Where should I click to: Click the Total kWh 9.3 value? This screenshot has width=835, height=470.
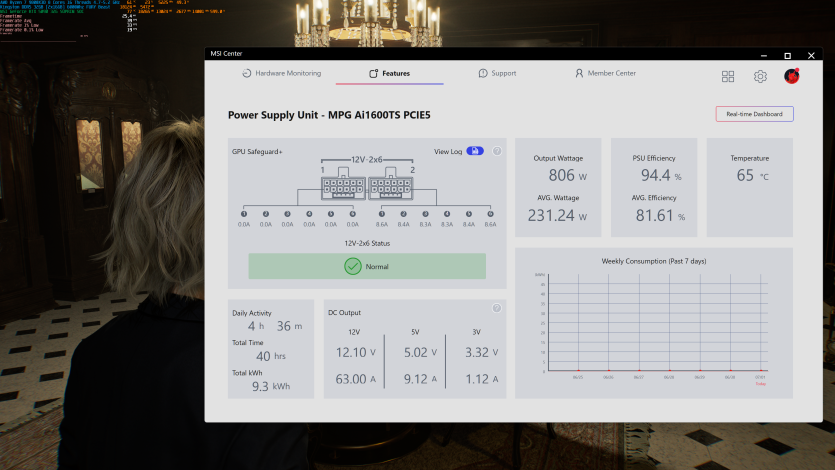(271, 386)
